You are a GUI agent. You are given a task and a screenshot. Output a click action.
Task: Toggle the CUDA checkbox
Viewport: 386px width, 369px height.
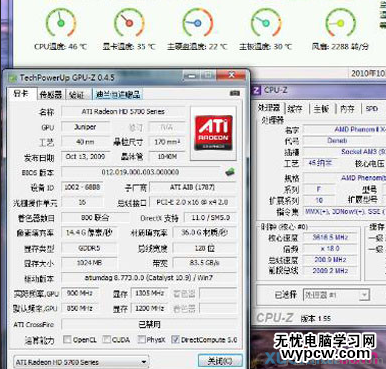[106, 339]
